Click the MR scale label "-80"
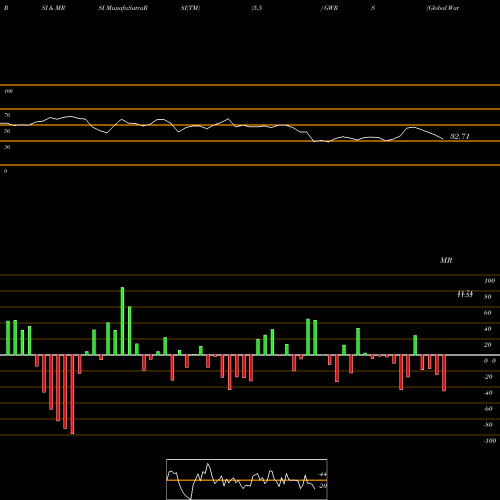The image size is (500, 500). (488, 425)
